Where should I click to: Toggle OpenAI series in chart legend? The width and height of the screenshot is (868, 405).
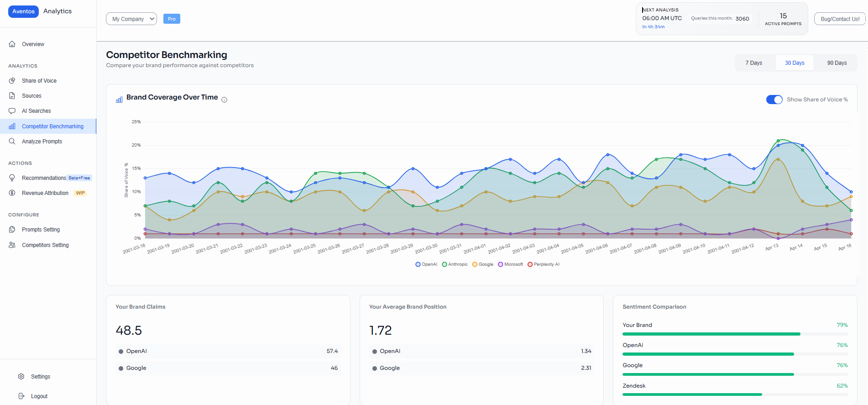[426, 264]
